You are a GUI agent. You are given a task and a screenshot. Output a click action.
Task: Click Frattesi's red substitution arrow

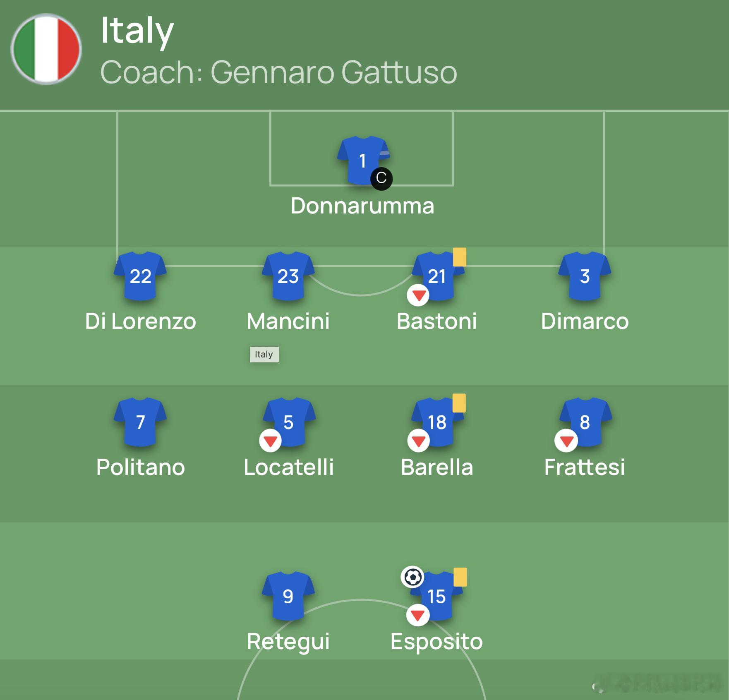pos(566,441)
